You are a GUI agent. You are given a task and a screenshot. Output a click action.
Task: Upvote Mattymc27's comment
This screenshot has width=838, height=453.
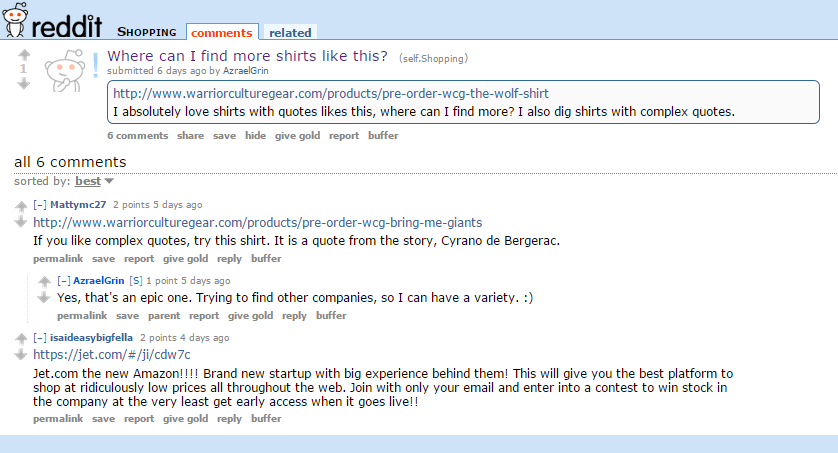[20, 206]
